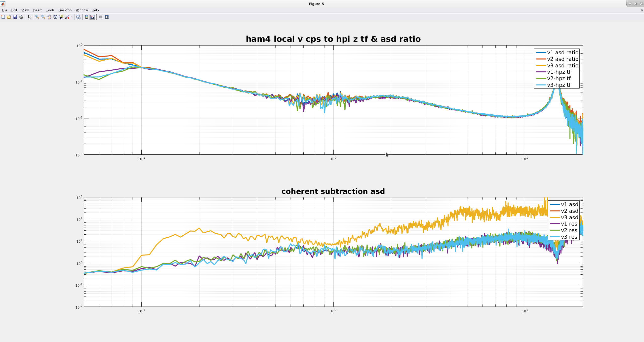Enable the Pan hand tool

49,17
